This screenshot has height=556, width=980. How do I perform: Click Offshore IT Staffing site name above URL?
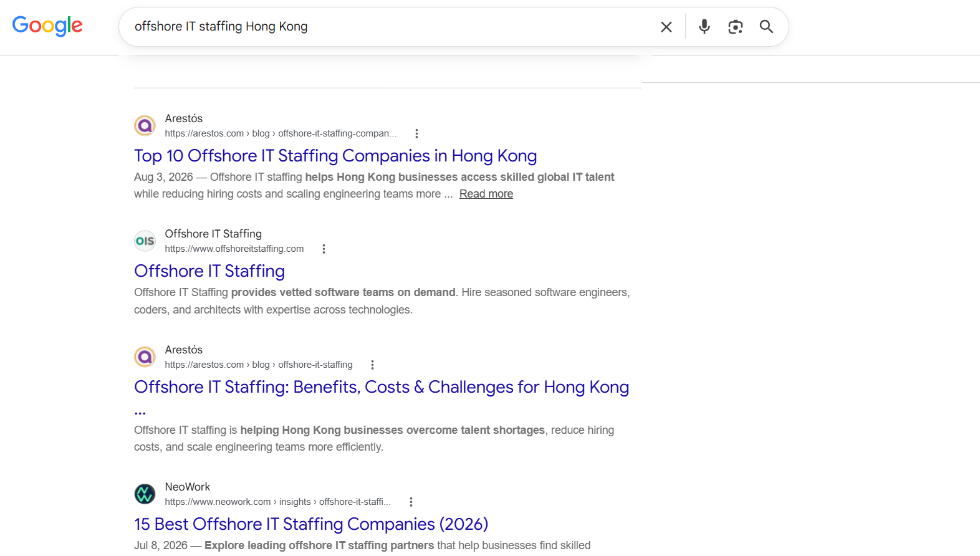point(213,234)
